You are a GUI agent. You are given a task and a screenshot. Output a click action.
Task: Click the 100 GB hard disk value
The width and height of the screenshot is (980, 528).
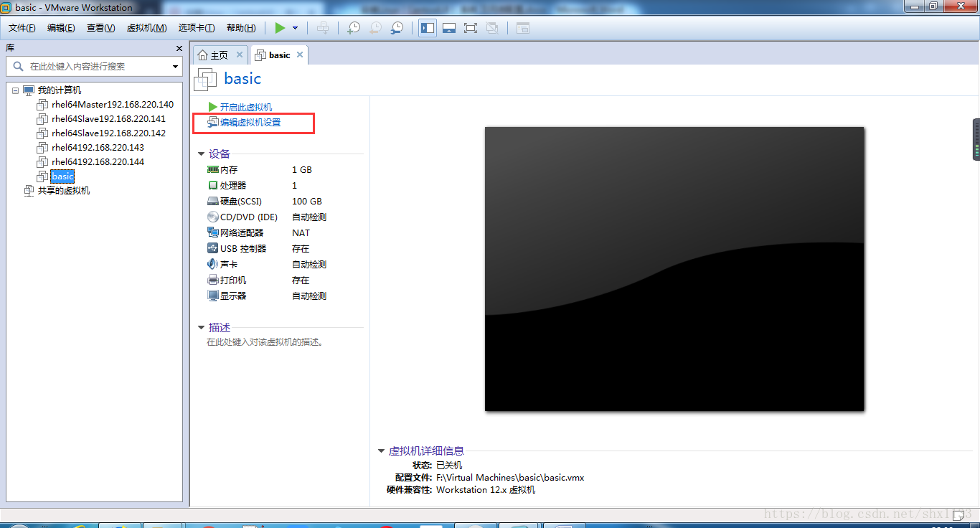pos(307,202)
